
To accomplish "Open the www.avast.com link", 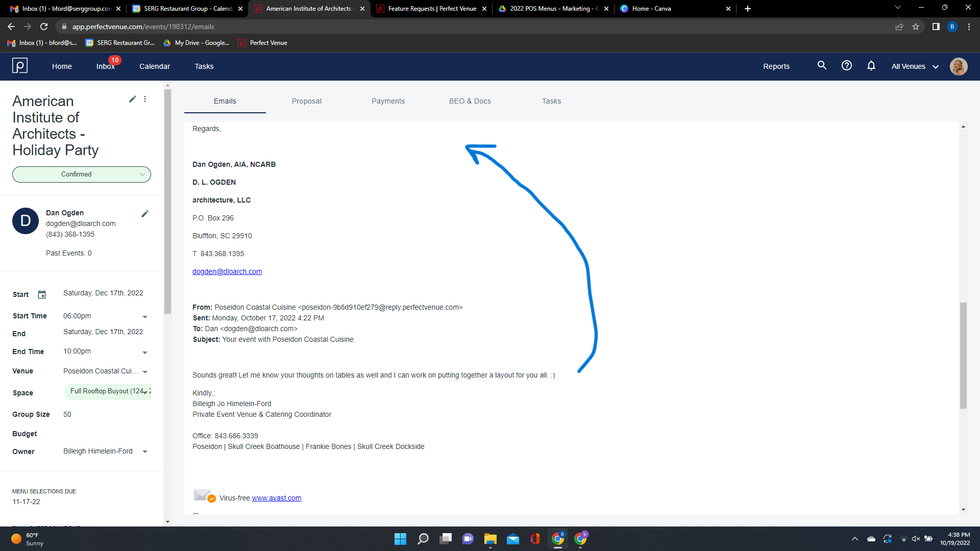I will (276, 498).
